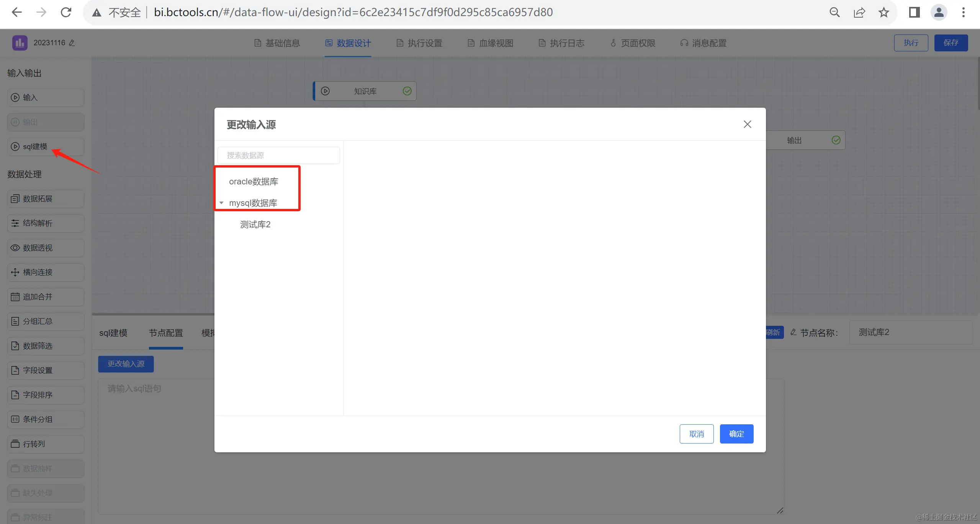980x524 pixels.
Task: Select the oracle数据库 tree node
Action: click(x=253, y=181)
